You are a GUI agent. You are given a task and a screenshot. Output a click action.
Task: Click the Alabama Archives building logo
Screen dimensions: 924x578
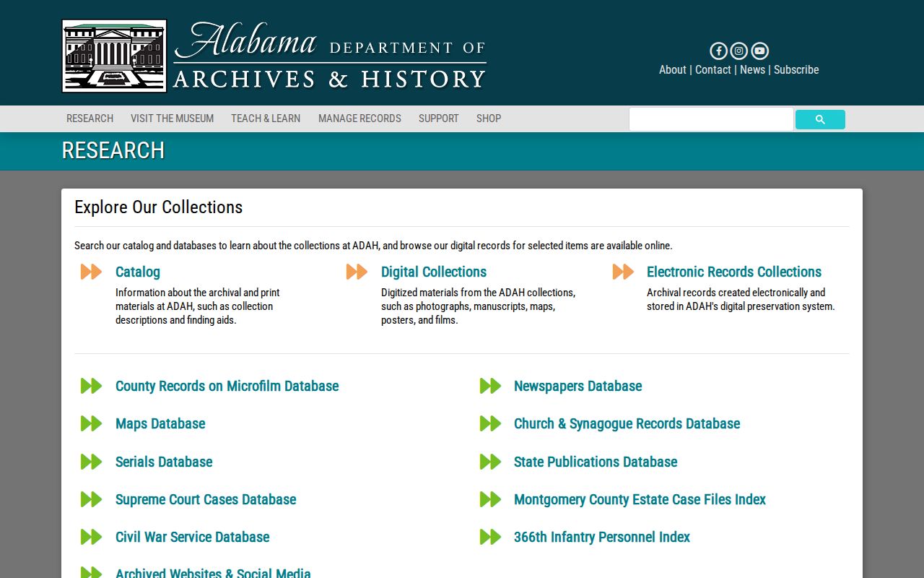pos(115,56)
